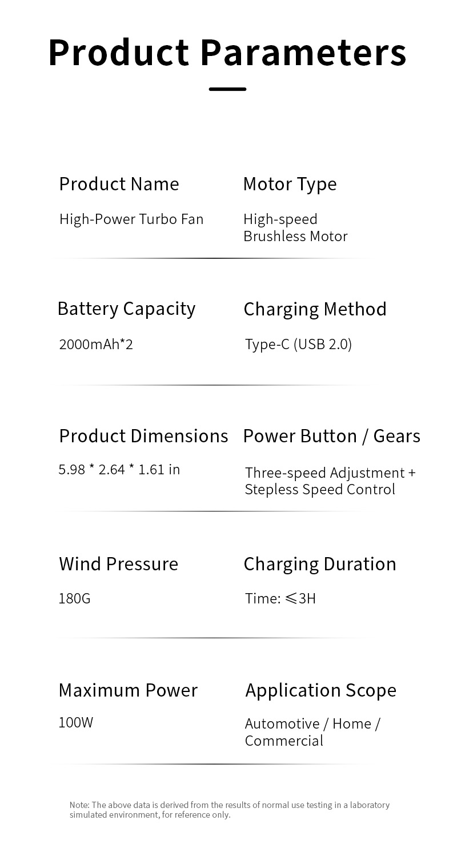Click the laboratory testing note at bottom

pos(229,810)
